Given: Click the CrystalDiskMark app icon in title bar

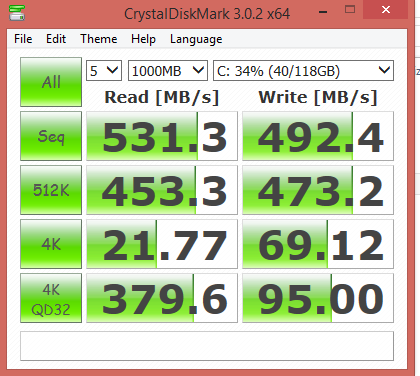Looking at the screenshot, I should tap(17, 12).
